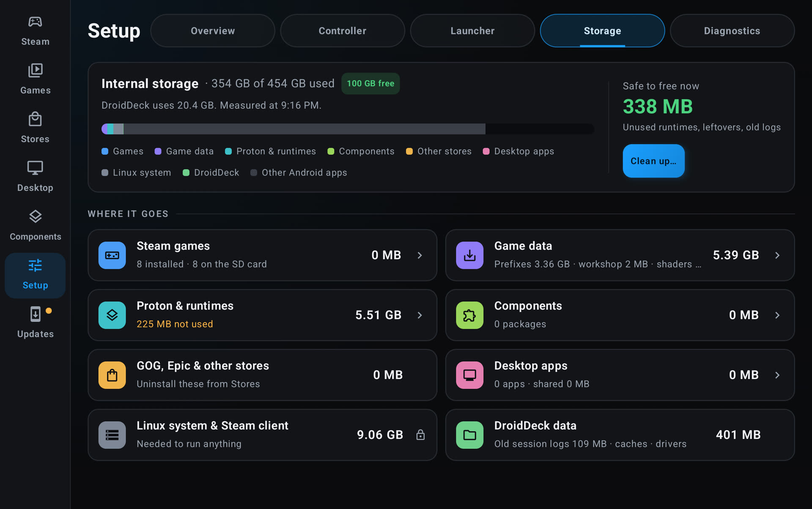Click the GOG, Epic stores bag icon

[112, 375]
